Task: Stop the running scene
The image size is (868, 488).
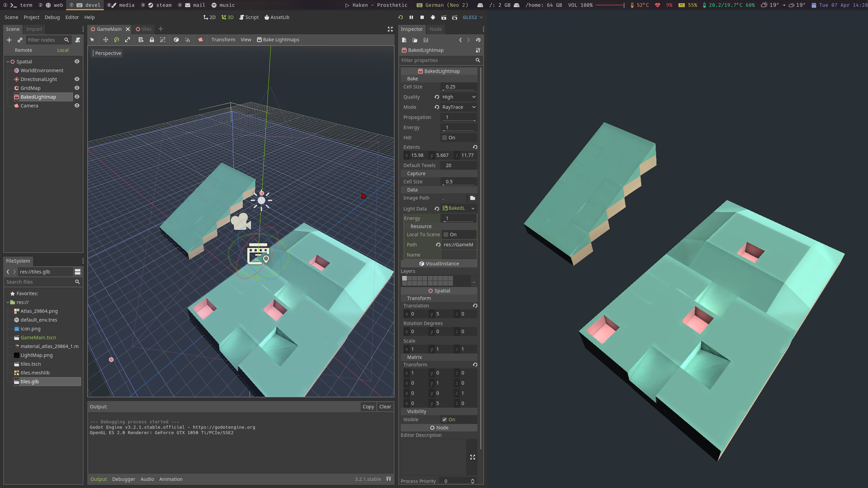Action: tap(422, 17)
